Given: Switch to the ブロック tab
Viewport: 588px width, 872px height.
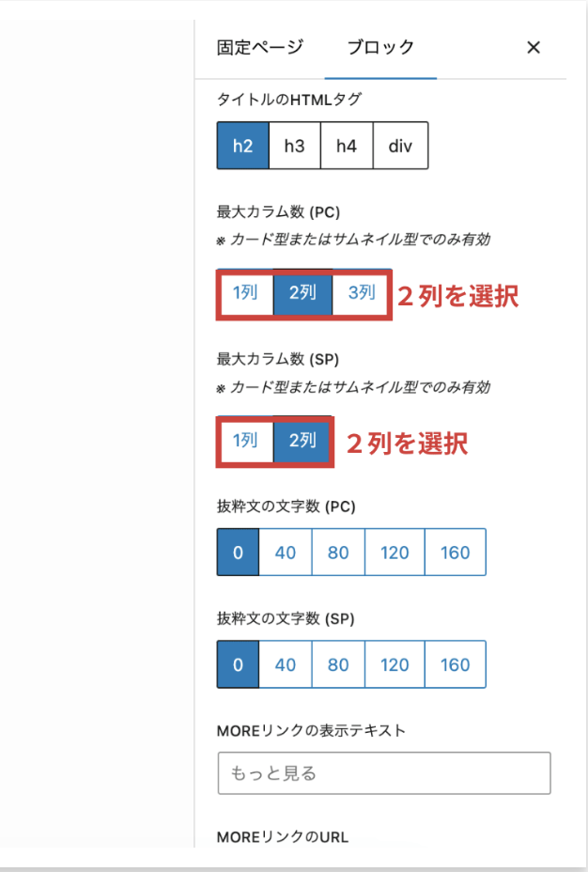Looking at the screenshot, I should click(x=380, y=48).
